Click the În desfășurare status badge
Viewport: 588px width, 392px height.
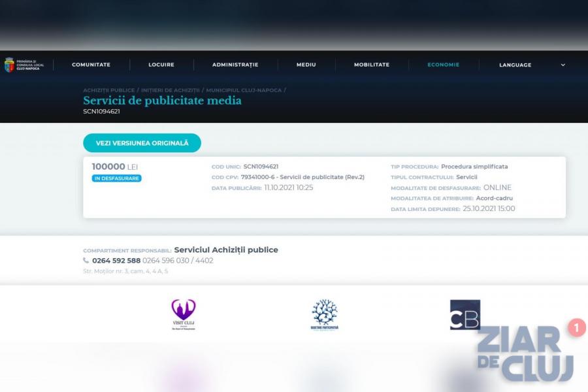116,178
